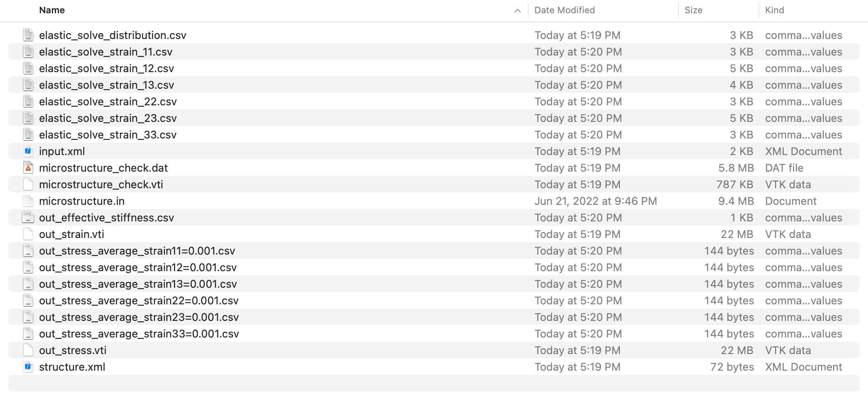Viewport: 868px width, 403px height.
Task: Click the out_stress_average_strain22=0.001.csv file name
Action: [x=139, y=301]
